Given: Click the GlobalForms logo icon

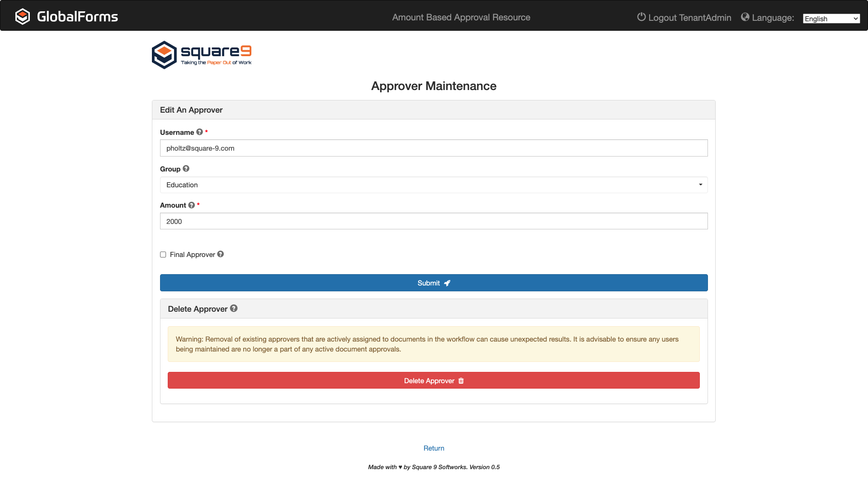Looking at the screenshot, I should pyautogui.click(x=23, y=16).
